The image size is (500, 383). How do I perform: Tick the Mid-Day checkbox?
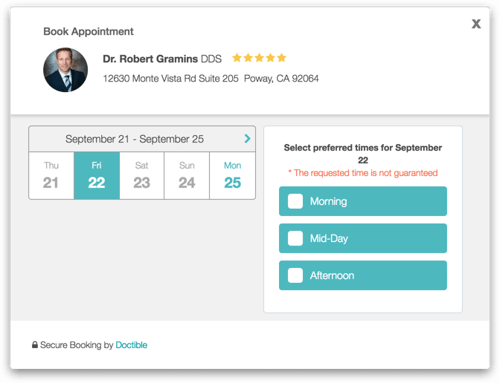click(295, 238)
